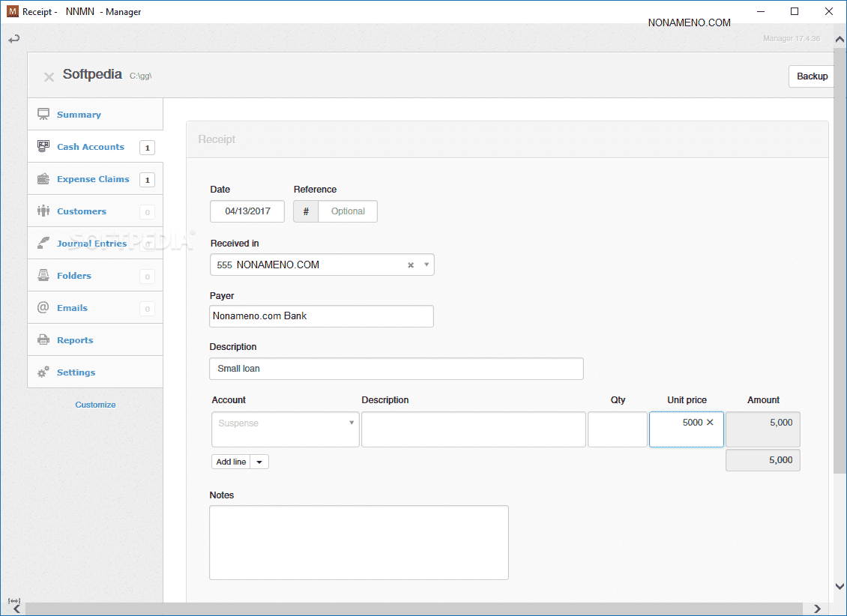Clear the Received in account selection
847x616 pixels.
[x=410, y=265]
